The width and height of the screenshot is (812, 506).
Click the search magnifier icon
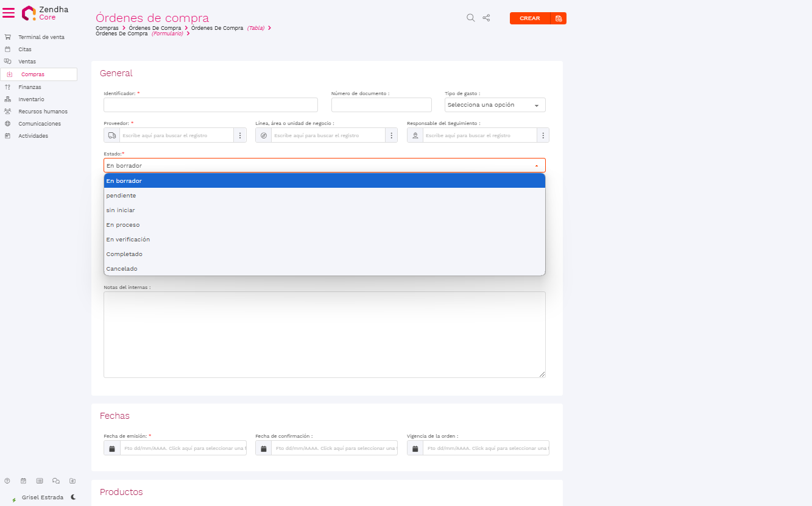pyautogui.click(x=470, y=18)
